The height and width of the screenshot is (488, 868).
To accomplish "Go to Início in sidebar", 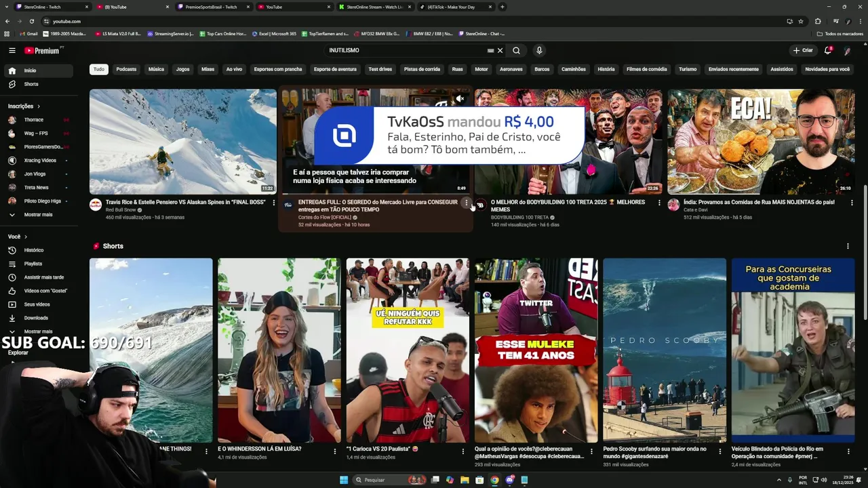I will [39, 70].
